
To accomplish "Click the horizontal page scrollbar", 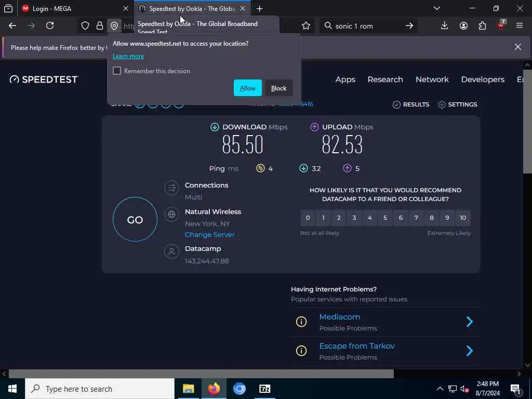I will pyautogui.click(x=201, y=374).
